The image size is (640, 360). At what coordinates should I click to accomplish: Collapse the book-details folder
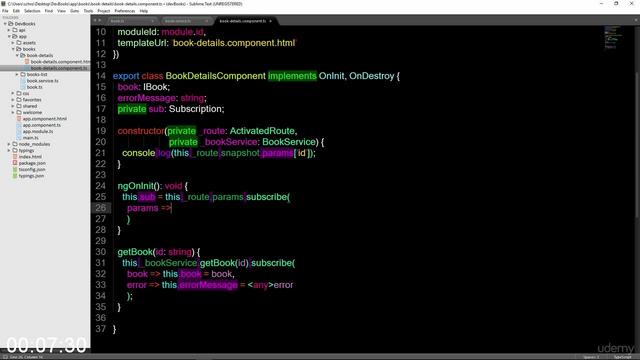(18, 56)
